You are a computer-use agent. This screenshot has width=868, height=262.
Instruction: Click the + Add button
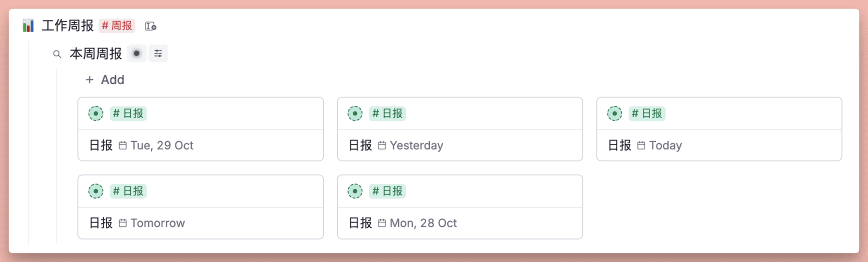pos(105,80)
